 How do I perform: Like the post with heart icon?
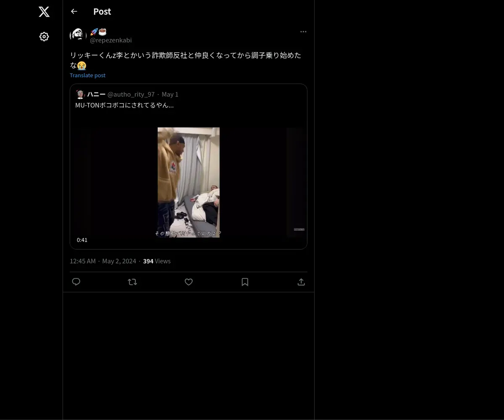(189, 282)
